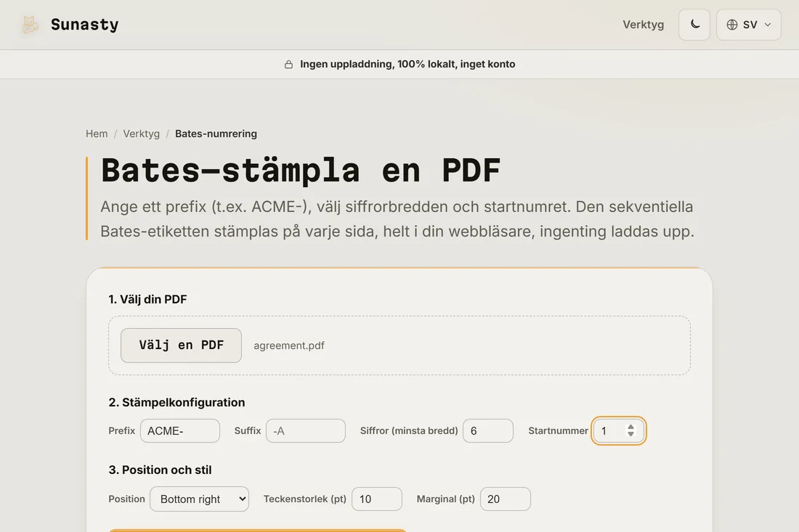The width and height of the screenshot is (799, 532).
Task: Go to Hem in the breadcrumb
Action: (x=97, y=134)
